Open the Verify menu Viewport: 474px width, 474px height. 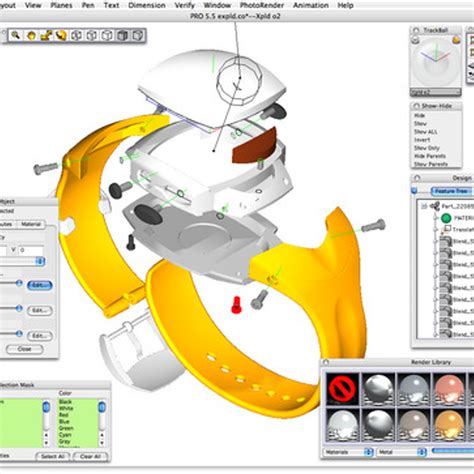click(x=185, y=5)
